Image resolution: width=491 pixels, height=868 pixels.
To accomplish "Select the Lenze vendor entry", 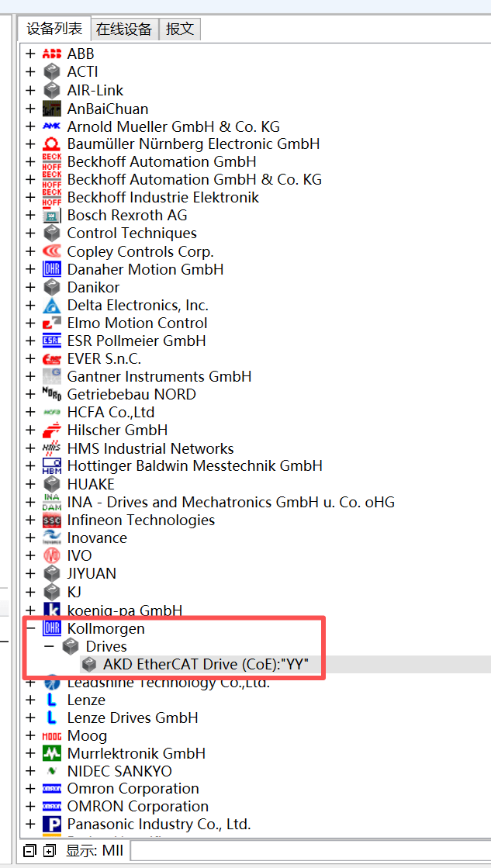I will 86,700.
